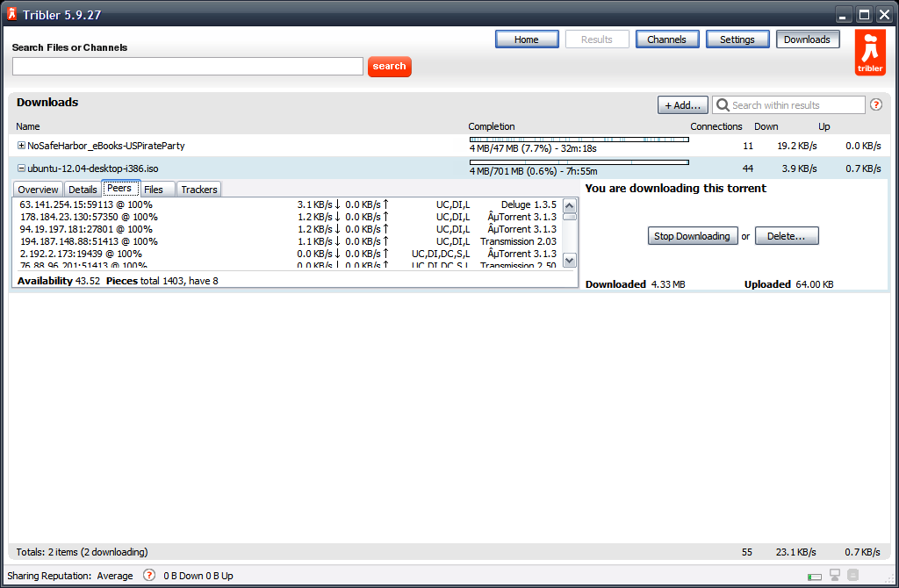Switch to the Details tab
The image size is (899, 588).
83,189
